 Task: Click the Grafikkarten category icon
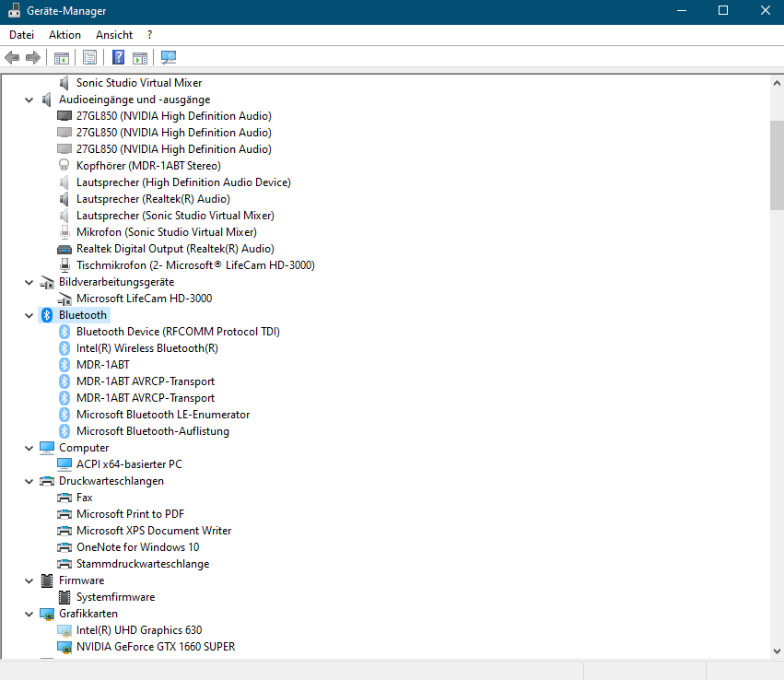[x=47, y=614]
